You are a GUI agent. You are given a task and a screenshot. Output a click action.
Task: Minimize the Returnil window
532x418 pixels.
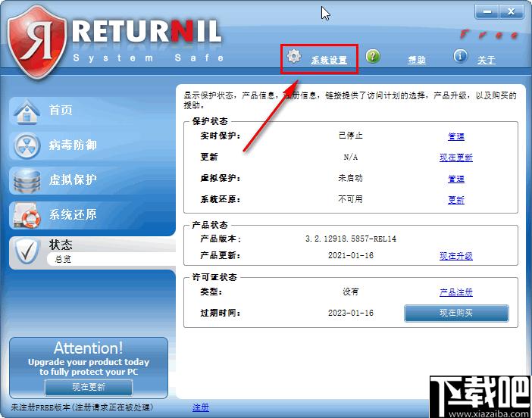(487, 12)
